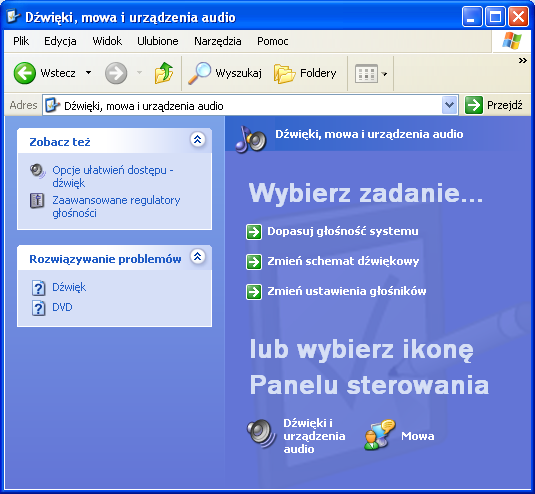
Task: Click the Mowa label
Action: tap(418, 436)
